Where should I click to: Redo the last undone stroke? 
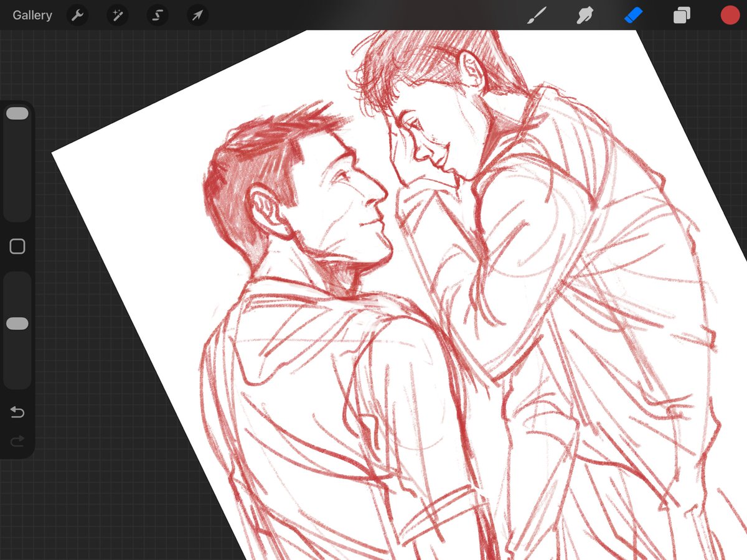click(x=17, y=441)
